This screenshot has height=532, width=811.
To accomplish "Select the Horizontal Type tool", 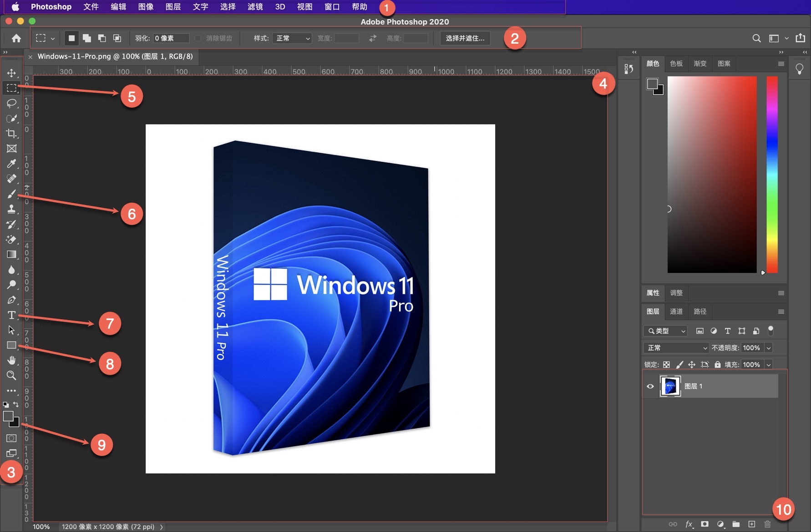I will tap(11, 315).
